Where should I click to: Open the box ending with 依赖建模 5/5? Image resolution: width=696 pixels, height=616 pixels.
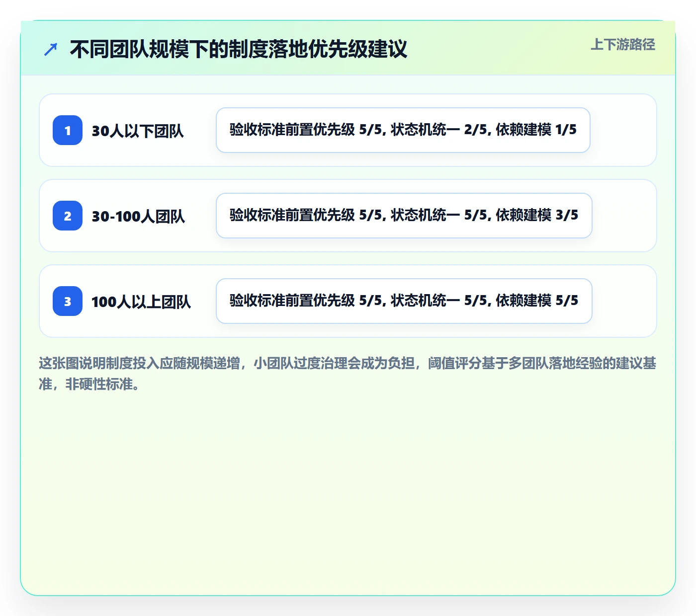(404, 301)
